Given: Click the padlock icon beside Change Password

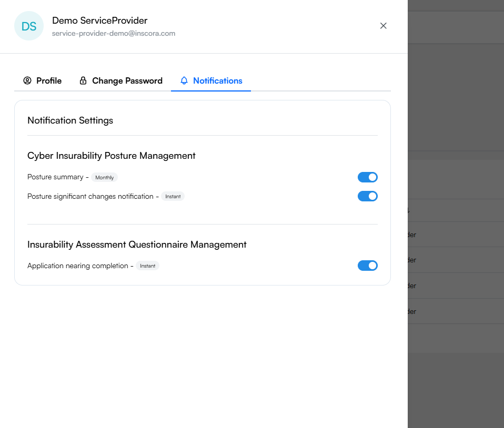Looking at the screenshot, I should point(83,80).
